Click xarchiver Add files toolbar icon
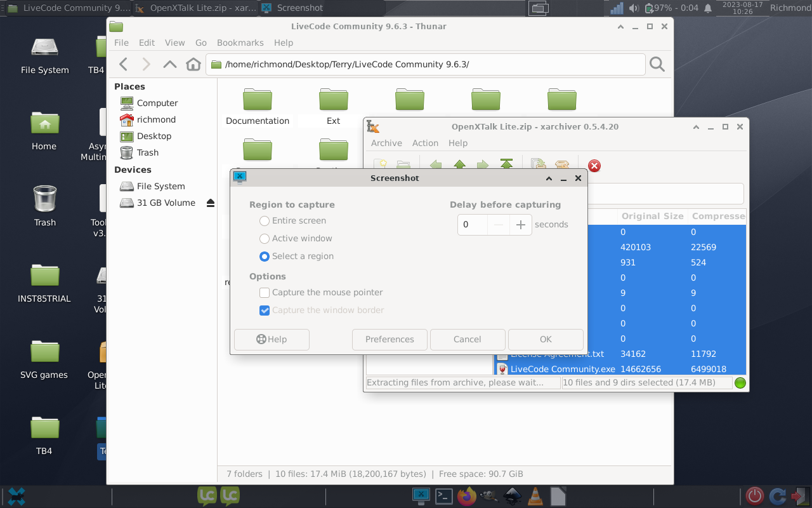This screenshot has height=508, width=812. point(539,164)
